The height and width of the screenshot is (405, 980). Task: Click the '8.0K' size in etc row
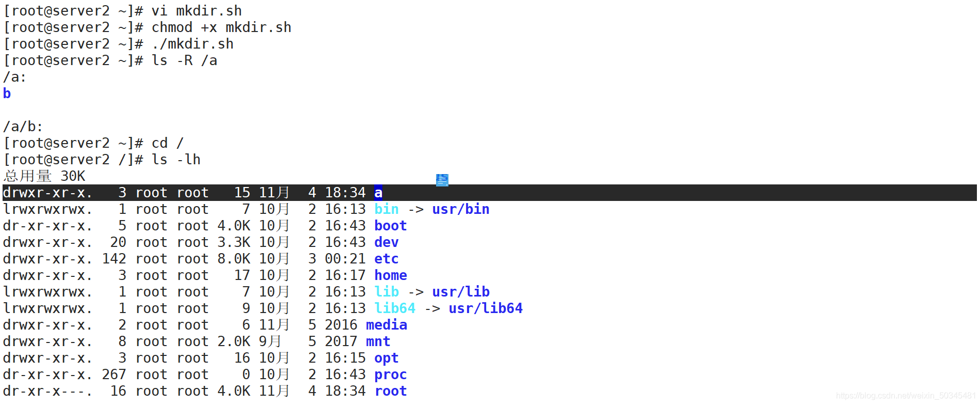[234, 259]
